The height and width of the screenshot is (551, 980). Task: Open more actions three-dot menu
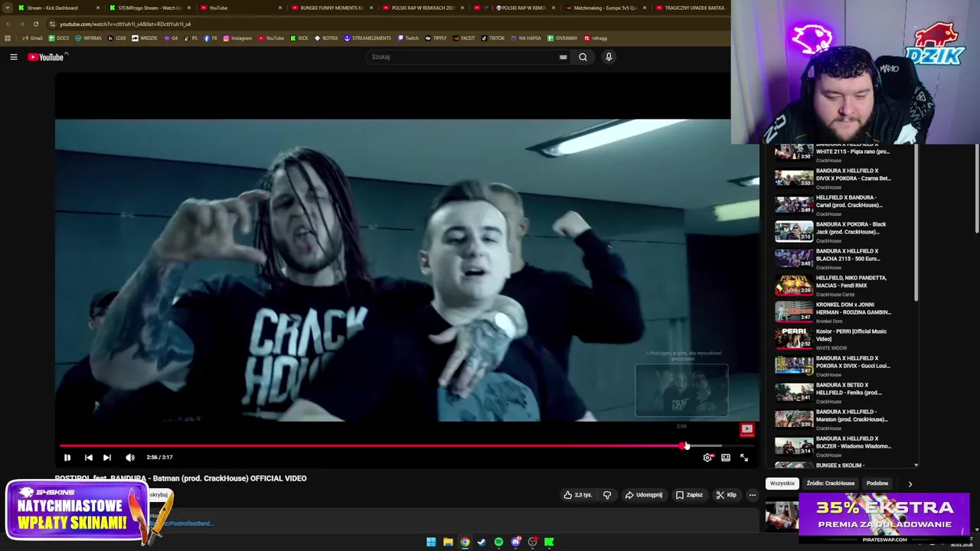[x=752, y=495]
